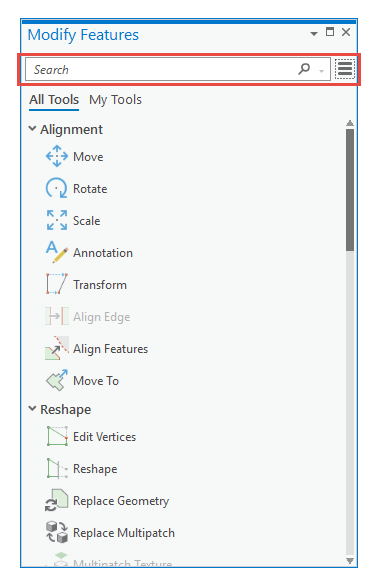Collapse the Alignment group
This screenshot has height=587, width=375.
(x=32, y=129)
